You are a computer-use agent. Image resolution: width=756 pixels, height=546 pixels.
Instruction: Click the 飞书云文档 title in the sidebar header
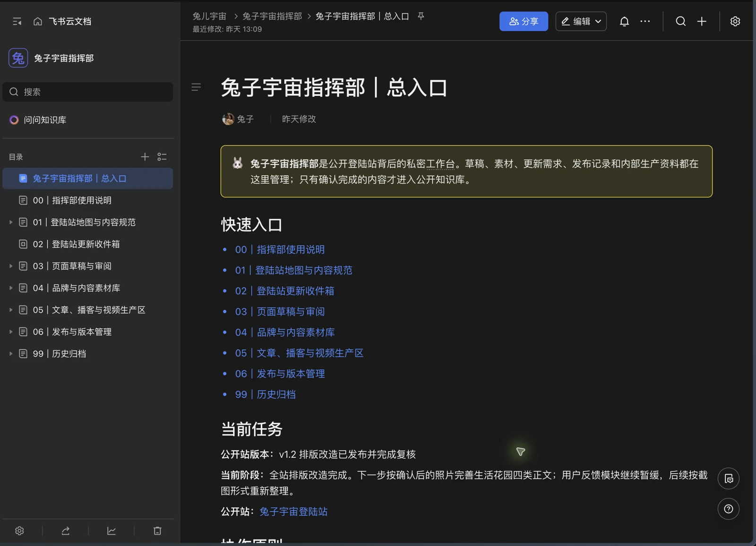70,21
